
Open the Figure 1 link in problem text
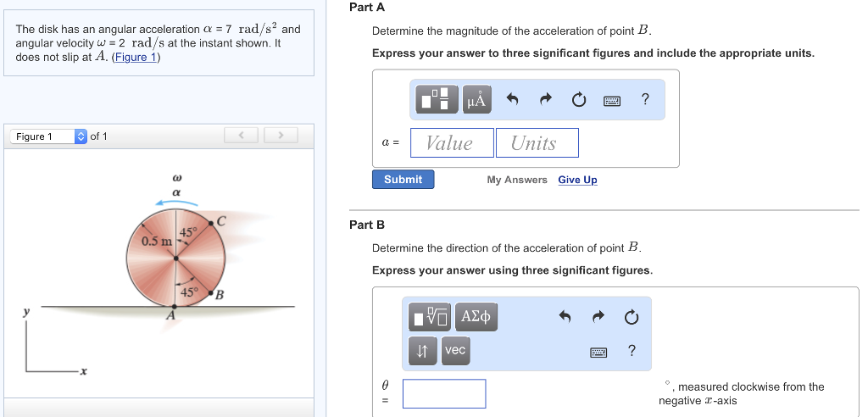(136, 57)
